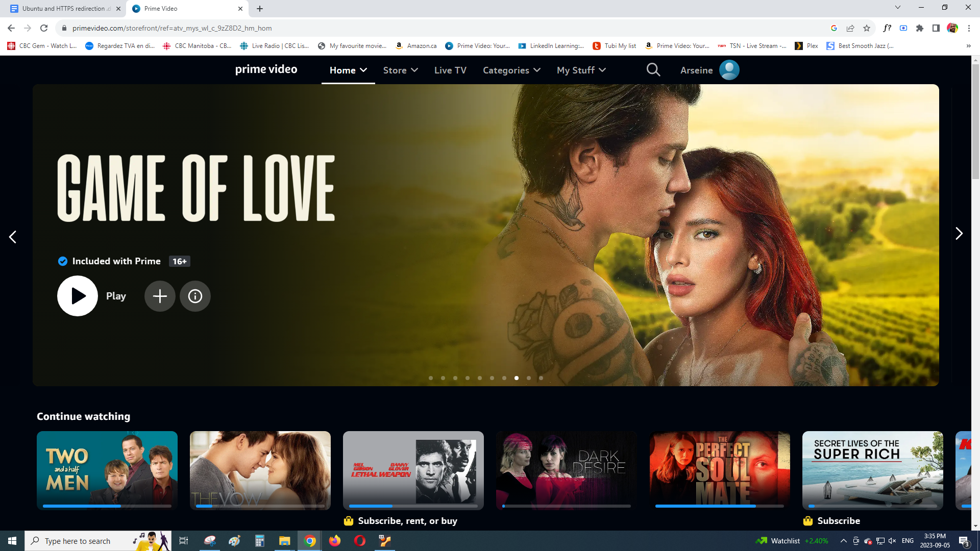Select the last carousel dot indicator
This screenshot has width=980, height=551.
pos(541,378)
